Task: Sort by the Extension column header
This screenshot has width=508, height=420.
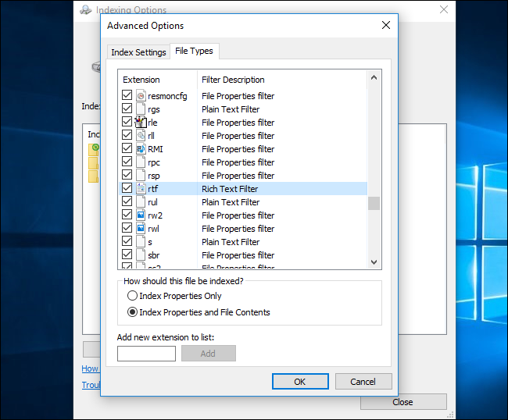Action: pos(157,80)
